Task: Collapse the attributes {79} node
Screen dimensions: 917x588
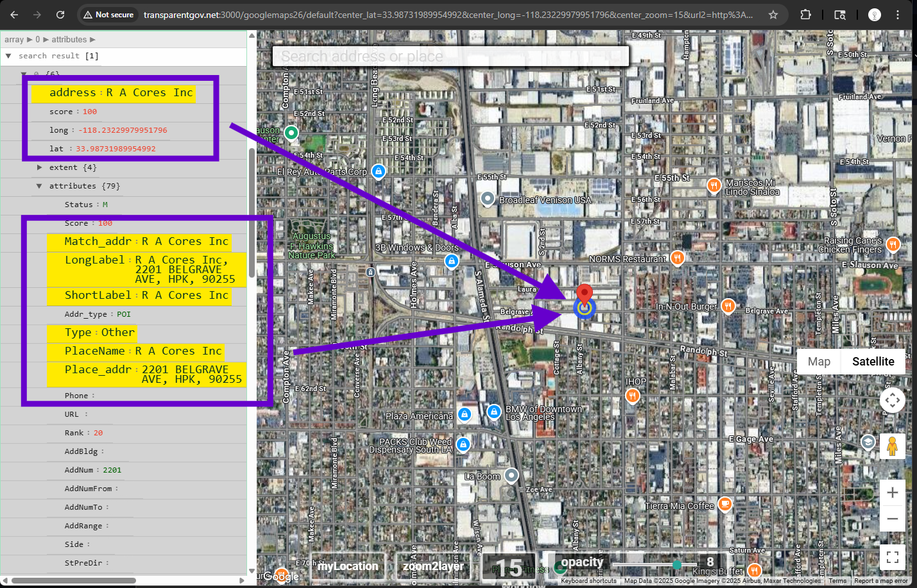Action: pyautogui.click(x=39, y=186)
